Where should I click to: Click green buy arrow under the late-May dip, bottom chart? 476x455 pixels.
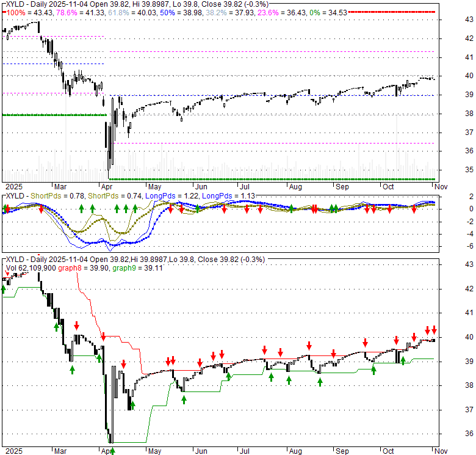[184, 400]
